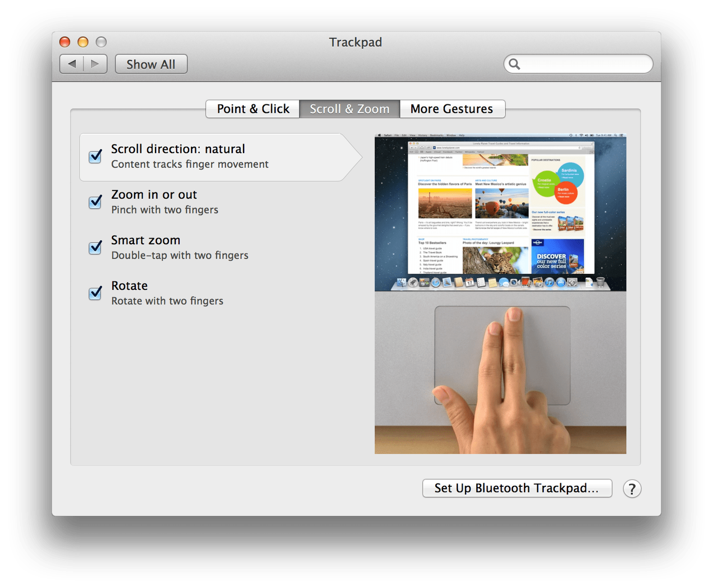
Task: Select the 'Zoom in or out' label
Action: [154, 195]
